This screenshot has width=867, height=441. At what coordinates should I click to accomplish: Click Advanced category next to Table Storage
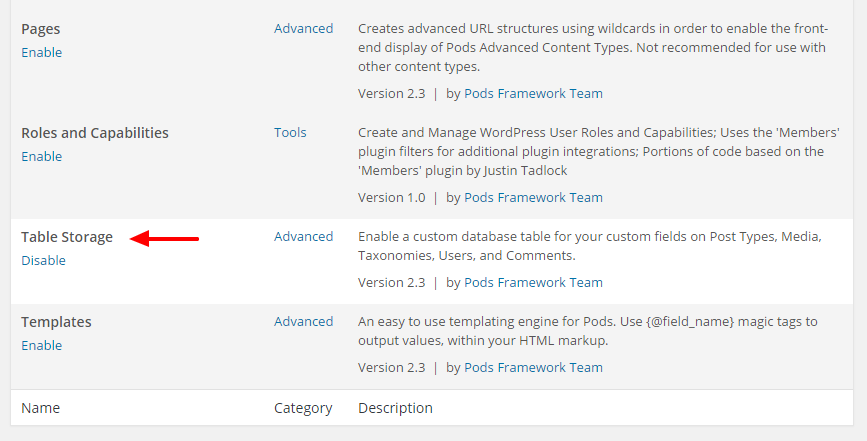[x=303, y=236]
